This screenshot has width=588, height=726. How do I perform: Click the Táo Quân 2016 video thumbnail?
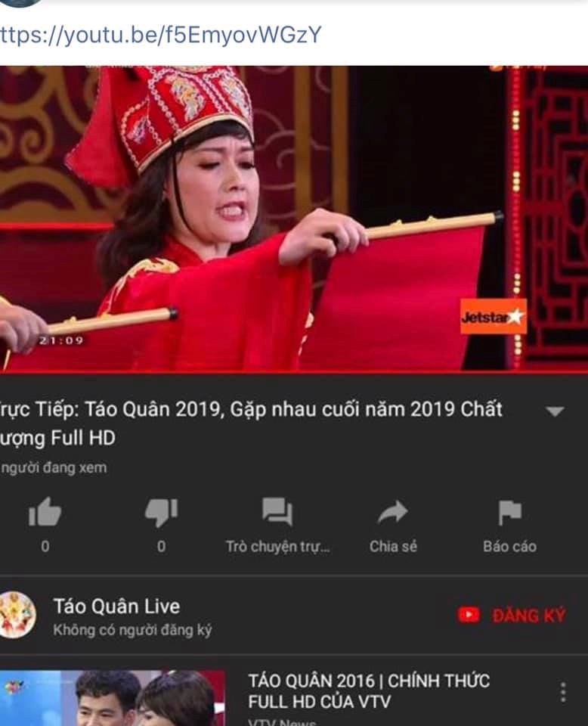(113, 698)
